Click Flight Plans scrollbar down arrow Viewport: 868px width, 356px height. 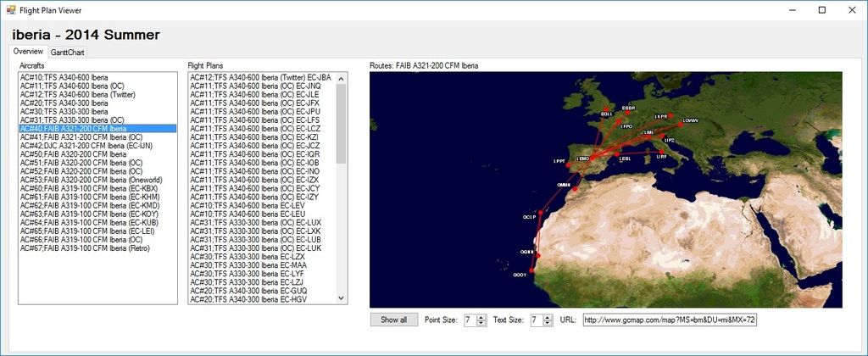341,298
